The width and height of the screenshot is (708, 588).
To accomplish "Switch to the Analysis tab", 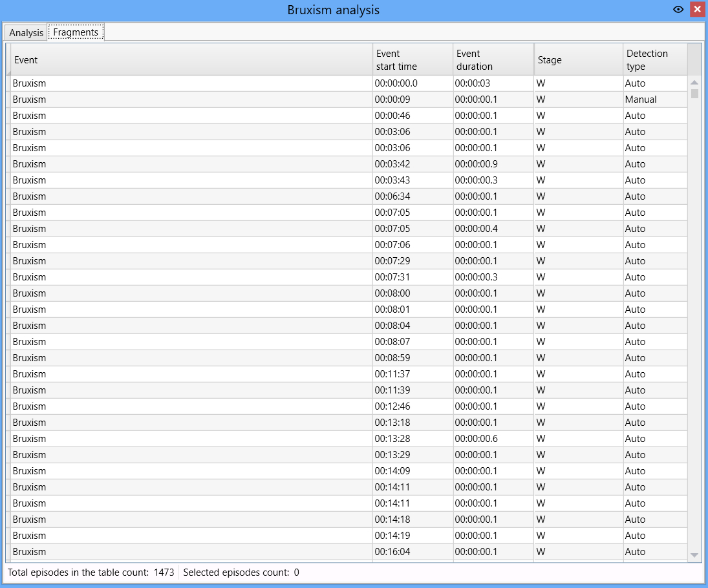I will tap(27, 33).
